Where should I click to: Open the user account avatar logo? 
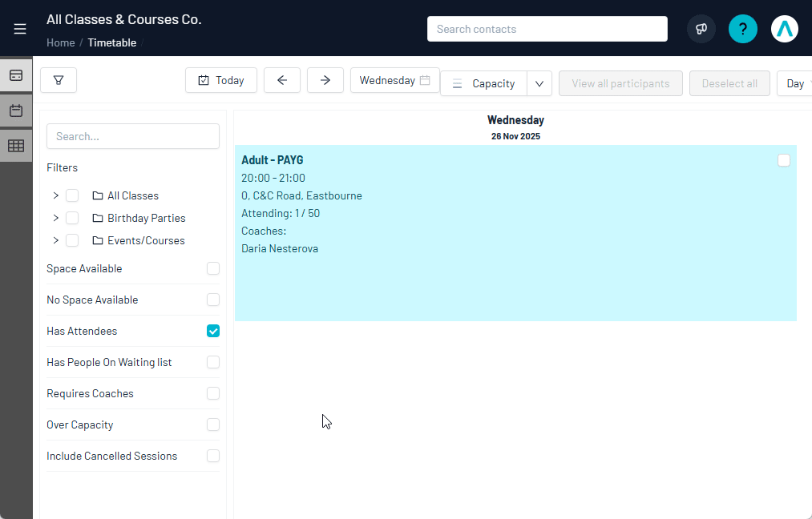tap(785, 29)
